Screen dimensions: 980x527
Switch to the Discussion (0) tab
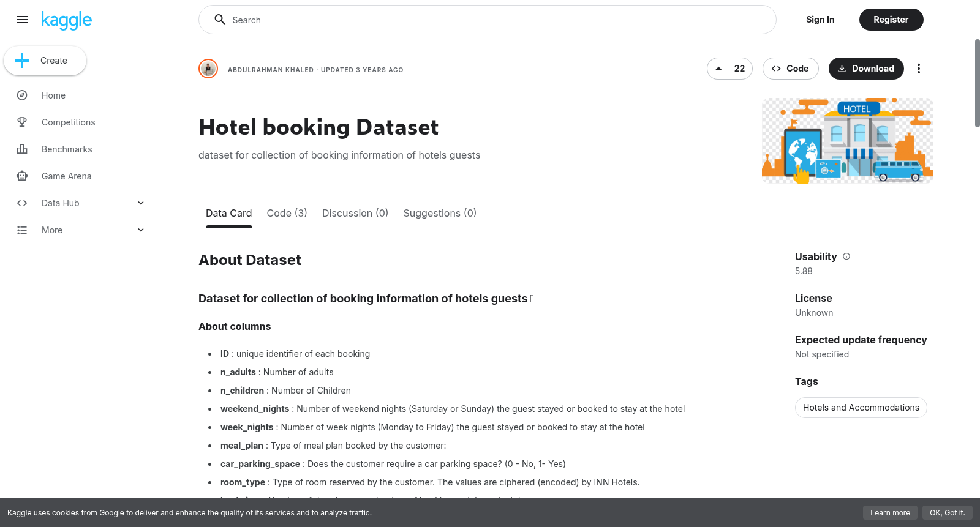pyautogui.click(x=355, y=213)
